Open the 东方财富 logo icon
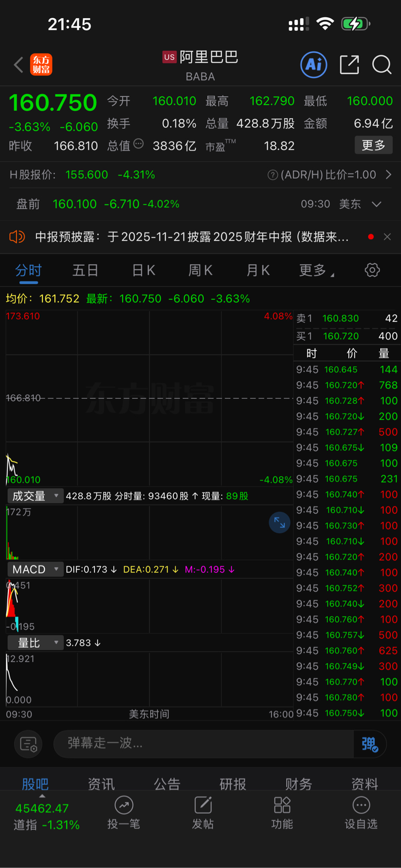 (41, 65)
